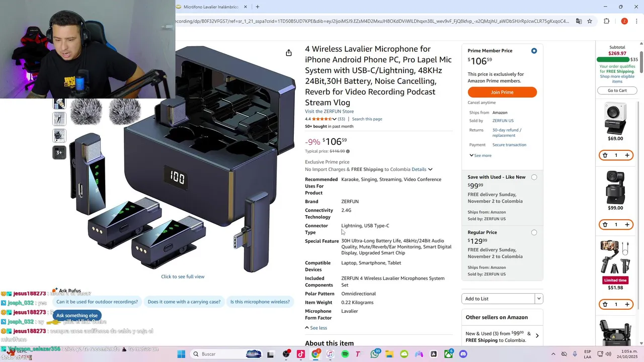Open File Explorer from the taskbar
Screen dimensions: 644x362
click(389, 354)
